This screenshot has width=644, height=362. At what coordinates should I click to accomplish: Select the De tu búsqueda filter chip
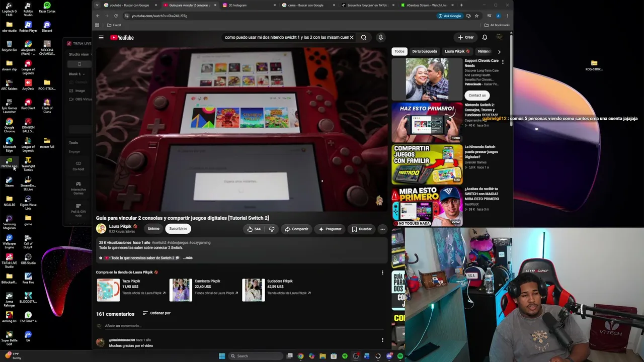[x=425, y=51]
